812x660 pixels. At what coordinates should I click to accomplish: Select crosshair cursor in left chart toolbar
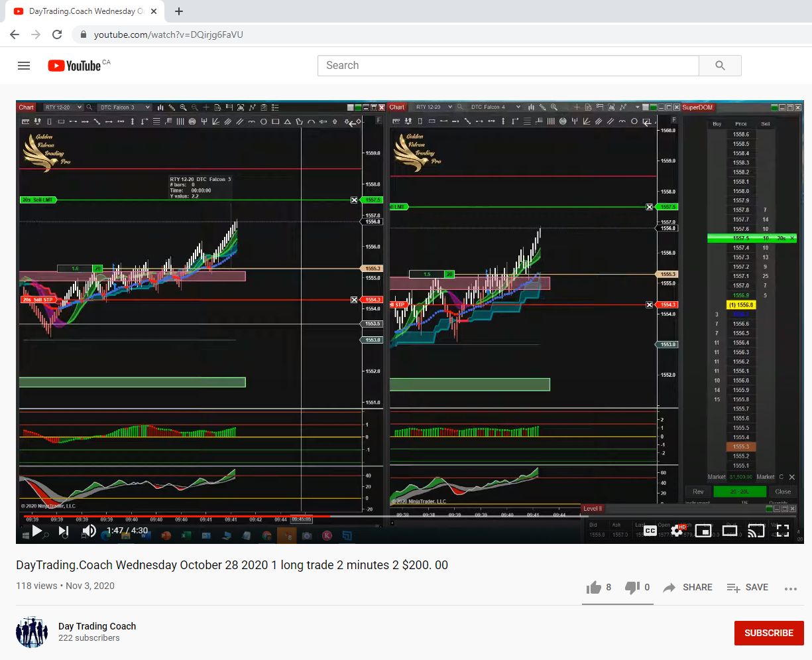pos(206,107)
